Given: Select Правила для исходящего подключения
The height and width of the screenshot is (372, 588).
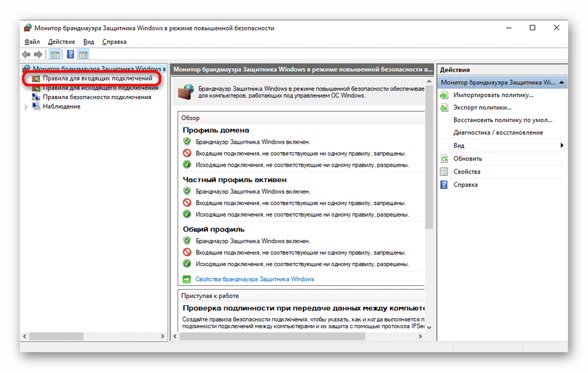Looking at the screenshot, I should [x=100, y=88].
